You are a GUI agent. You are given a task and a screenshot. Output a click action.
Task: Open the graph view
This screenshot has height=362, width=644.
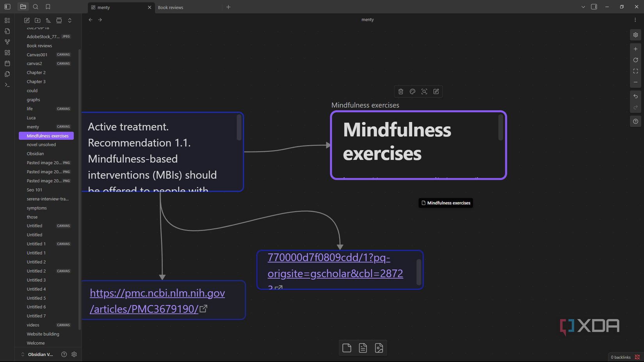pyautogui.click(x=7, y=42)
